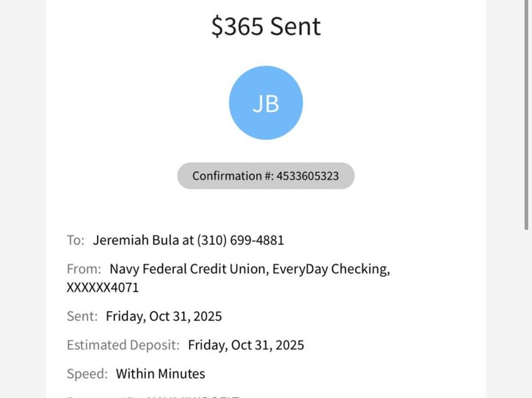Tap phone number (310) 699-4881
This screenshot has height=398, width=532.
point(240,240)
